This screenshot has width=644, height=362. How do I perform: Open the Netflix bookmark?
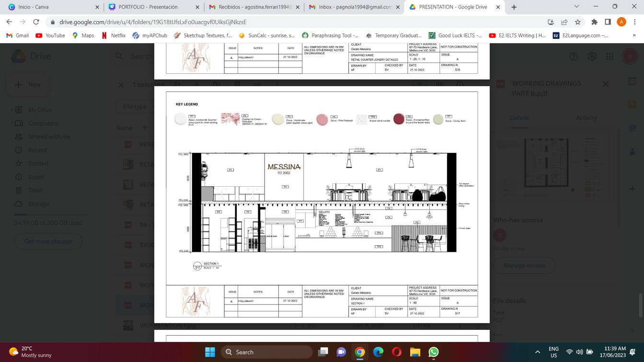point(114,35)
